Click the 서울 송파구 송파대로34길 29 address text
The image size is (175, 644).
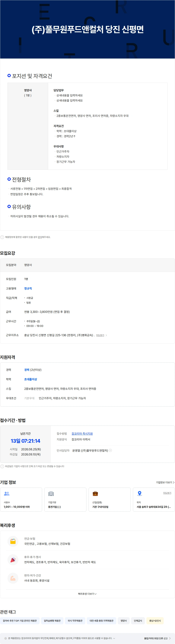pos(154,507)
